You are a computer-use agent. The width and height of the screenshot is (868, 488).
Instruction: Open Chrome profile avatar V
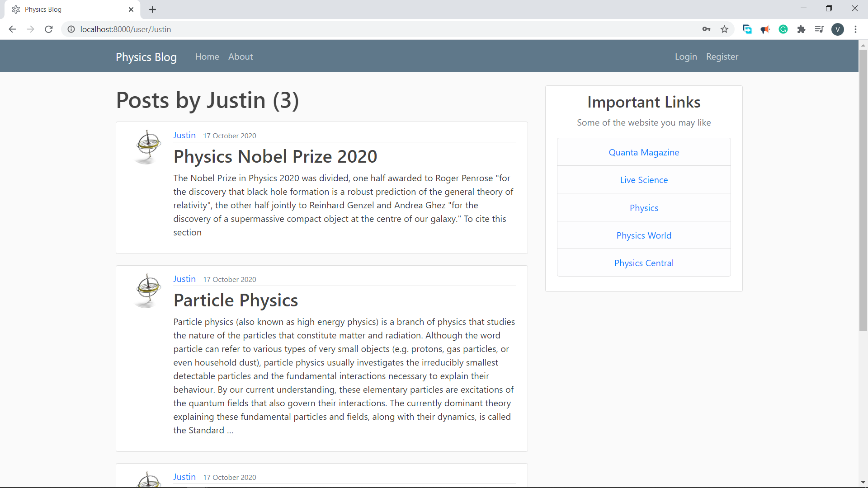(x=837, y=29)
